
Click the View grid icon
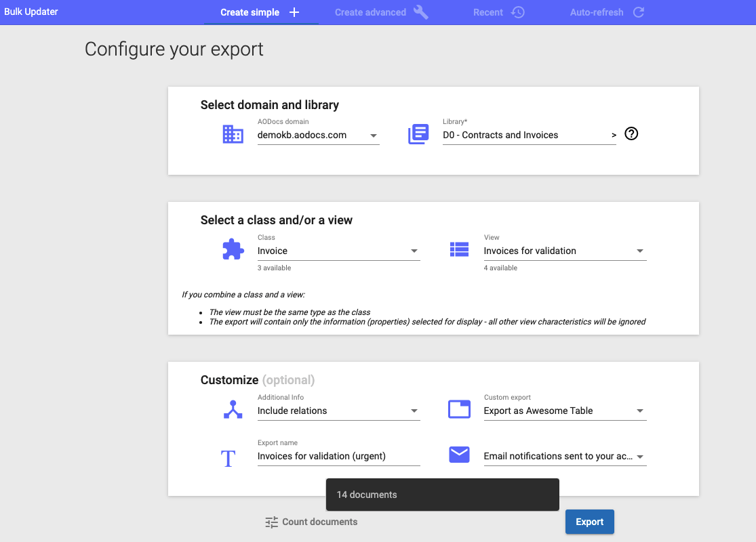point(460,249)
